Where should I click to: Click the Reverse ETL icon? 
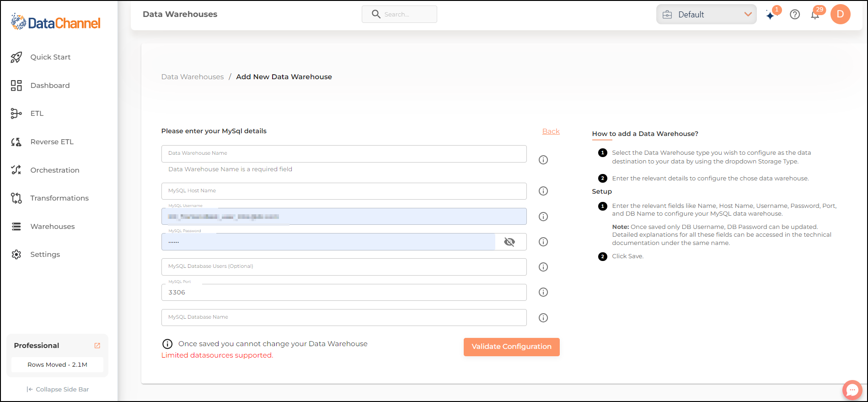pyautogui.click(x=16, y=142)
